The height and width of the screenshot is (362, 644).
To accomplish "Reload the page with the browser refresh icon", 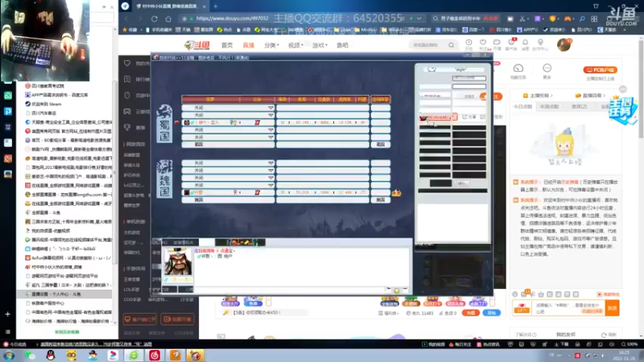I will 154,19.
